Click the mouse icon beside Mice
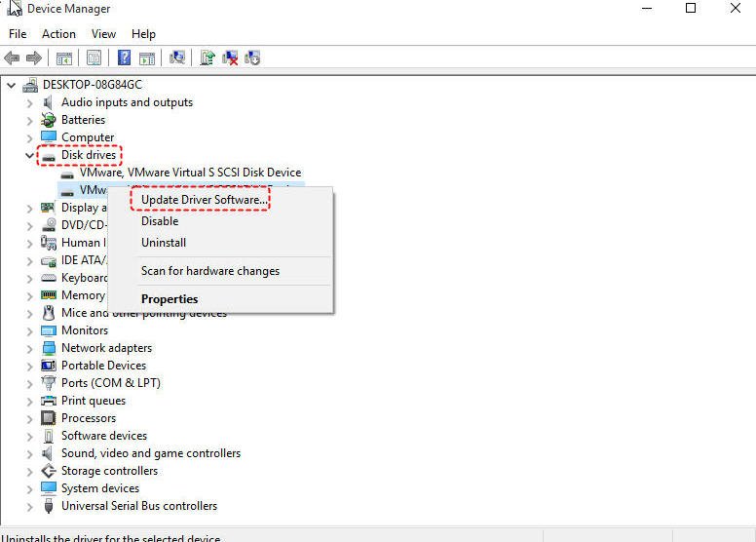 (x=49, y=313)
